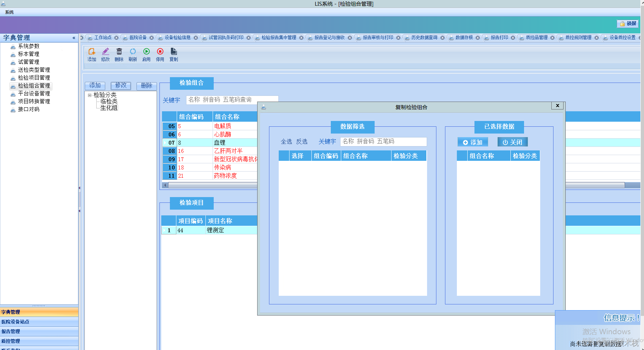644x350 pixels.
Task: Click the 删除 trash toolbar icon
Action: pyautogui.click(x=119, y=55)
